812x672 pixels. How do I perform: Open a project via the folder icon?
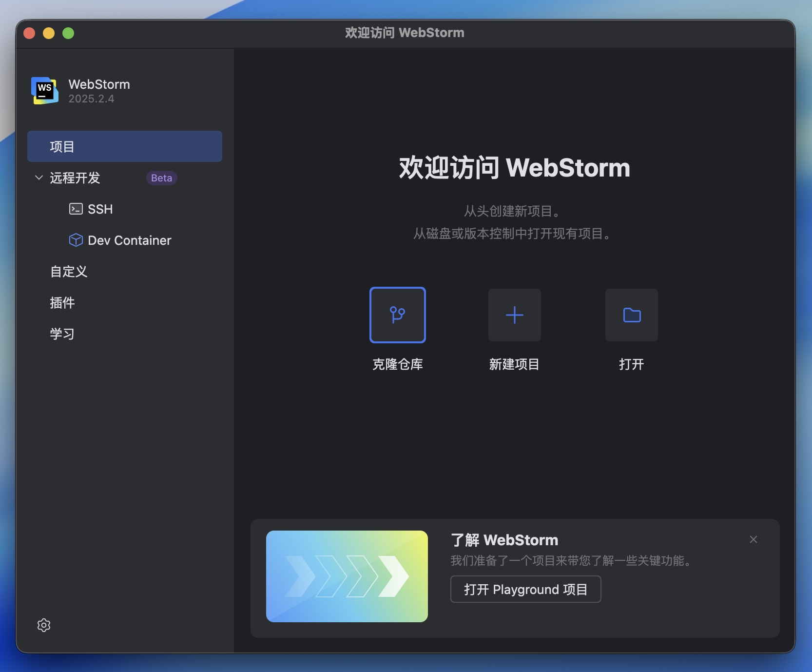[x=631, y=315]
